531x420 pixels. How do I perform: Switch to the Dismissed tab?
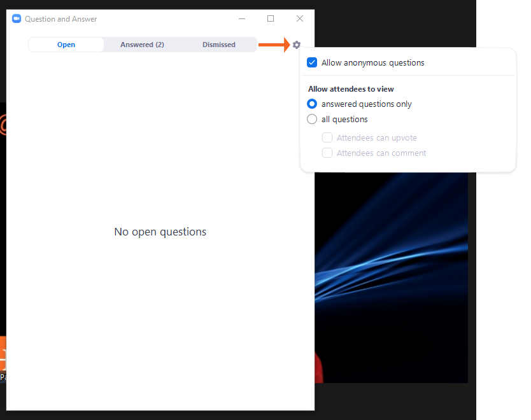[219, 45]
